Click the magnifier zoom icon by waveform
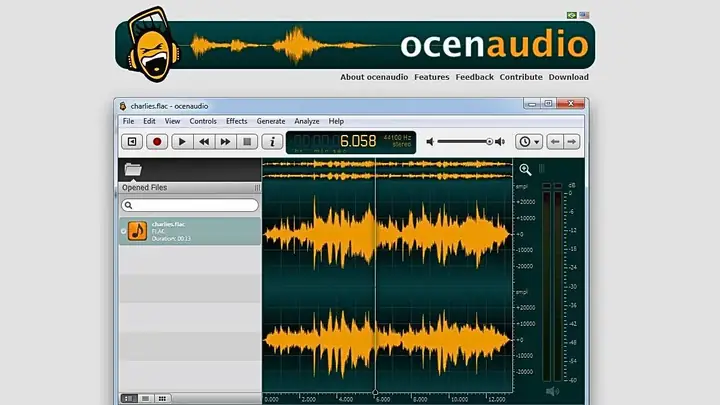This screenshot has width=720, height=405. click(525, 169)
